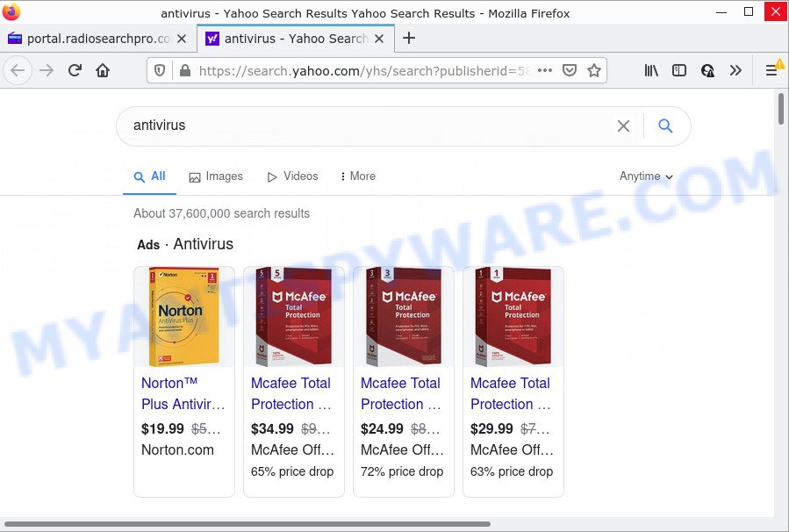Minimize the Firefox window
The width and height of the screenshot is (789, 532).
click(721, 12)
